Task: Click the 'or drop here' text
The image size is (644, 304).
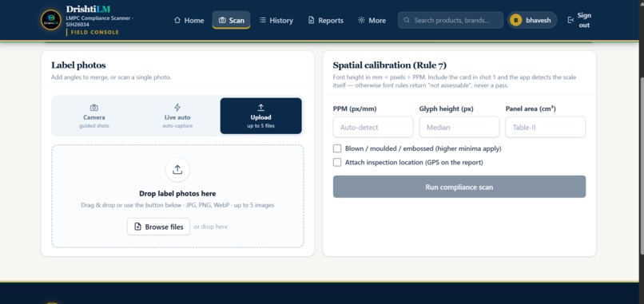Action: click(x=210, y=227)
